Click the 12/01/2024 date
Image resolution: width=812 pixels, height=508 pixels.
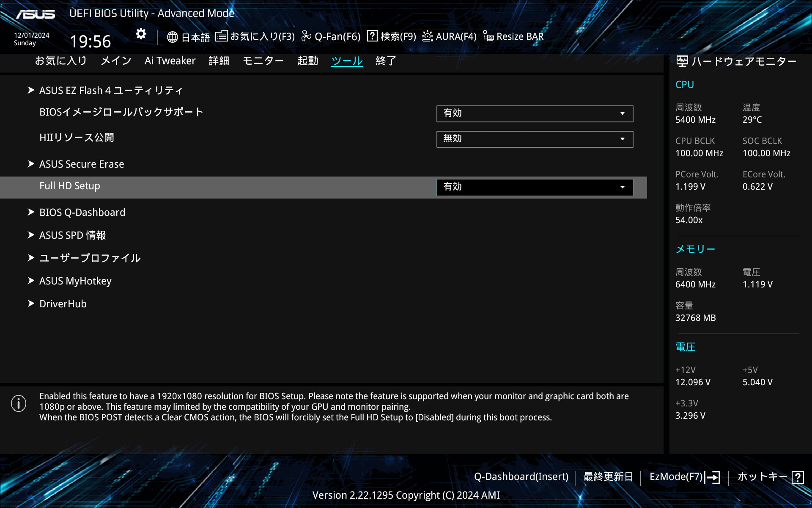click(32, 36)
